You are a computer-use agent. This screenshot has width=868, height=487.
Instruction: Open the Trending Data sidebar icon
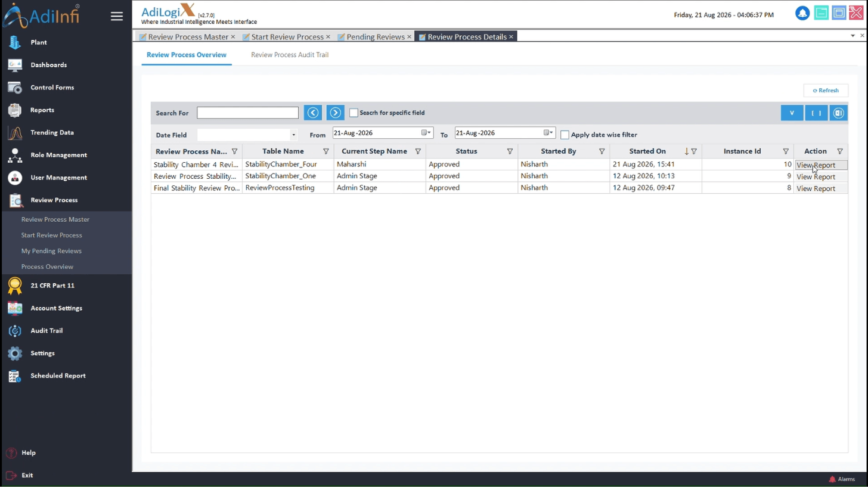pyautogui.click(x=15, y=132)
